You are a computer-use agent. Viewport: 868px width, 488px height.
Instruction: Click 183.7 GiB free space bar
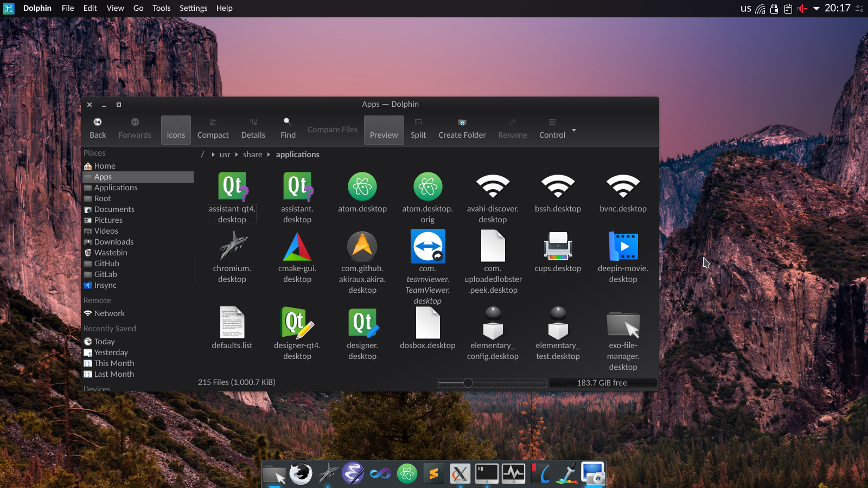pyautogui.click(x=602, y=383)
